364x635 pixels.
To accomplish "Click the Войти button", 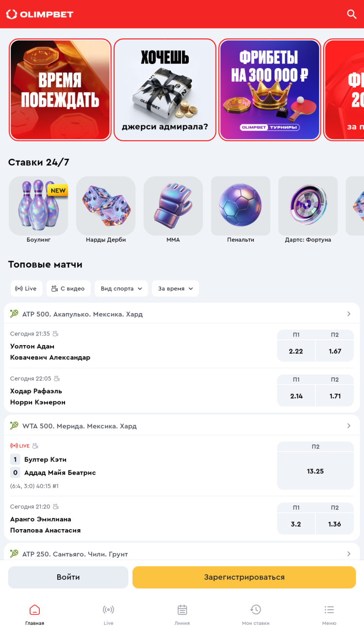I will click(x=68, y=577).
